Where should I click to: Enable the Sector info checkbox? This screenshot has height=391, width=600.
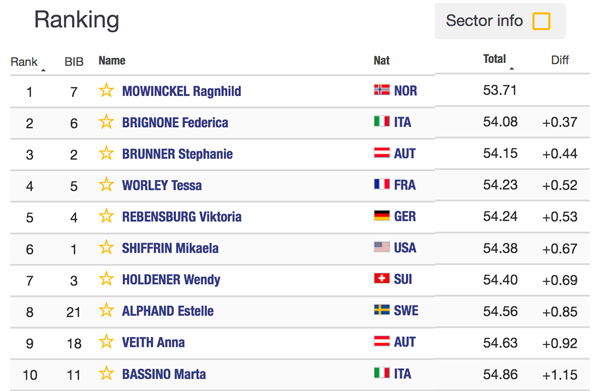pos(541,21)
